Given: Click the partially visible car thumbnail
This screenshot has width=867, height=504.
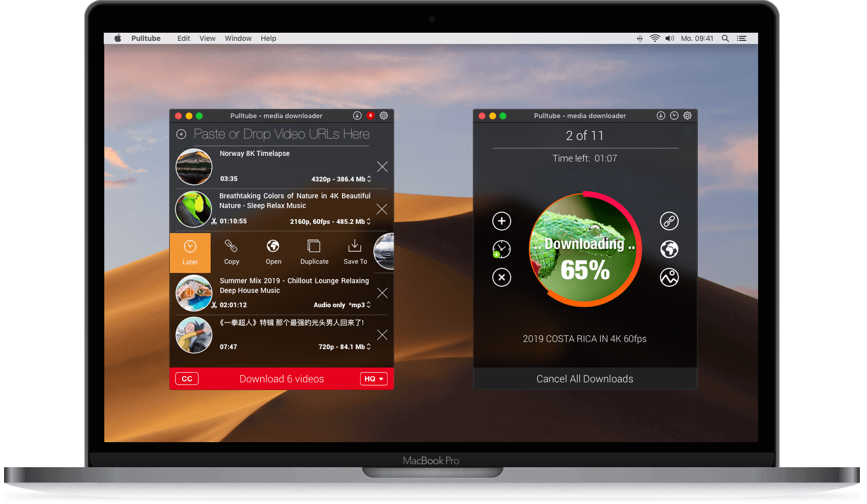Looking at the screenshot, I should [x=384, y=251].
